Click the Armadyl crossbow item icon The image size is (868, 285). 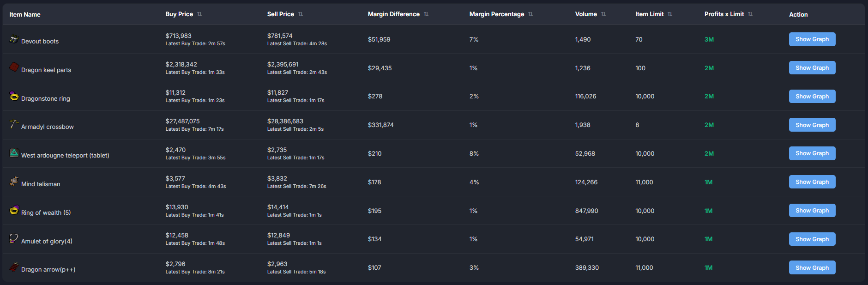pyautogui.click(x=14, y=124)
